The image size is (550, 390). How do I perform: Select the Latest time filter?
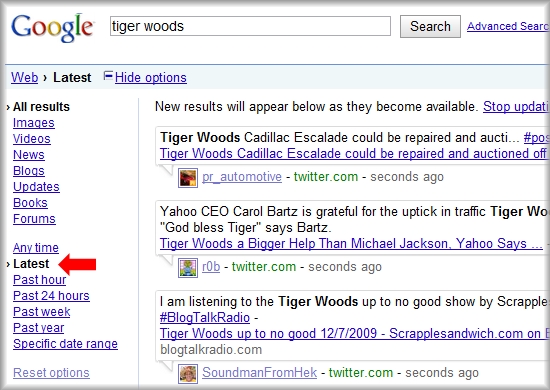point(31,264)
